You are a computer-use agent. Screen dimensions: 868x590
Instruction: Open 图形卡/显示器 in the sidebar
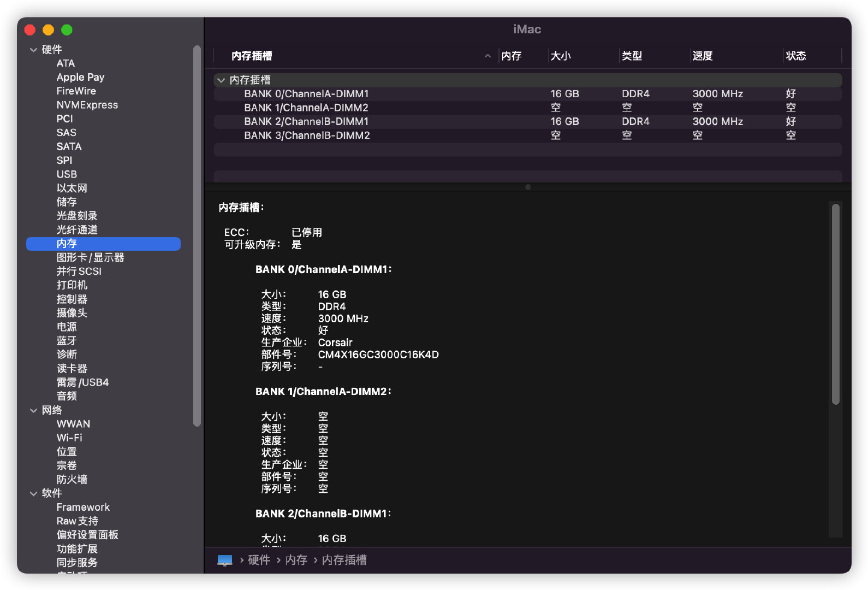tap(90, 258)
